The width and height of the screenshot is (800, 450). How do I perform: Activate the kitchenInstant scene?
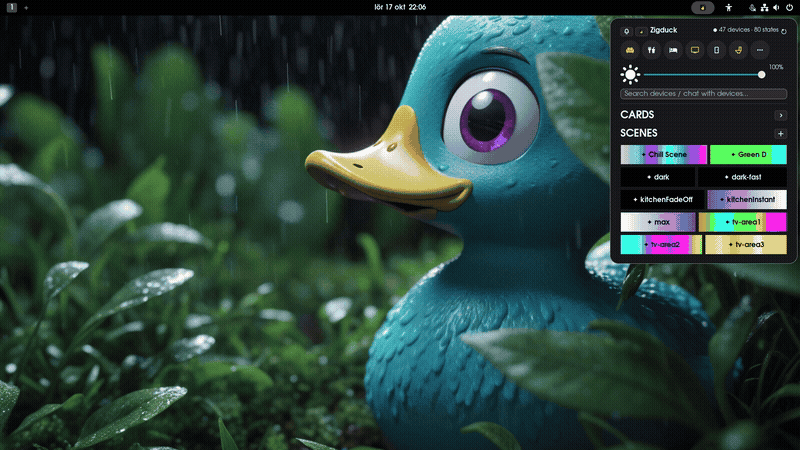pos(747,199)
